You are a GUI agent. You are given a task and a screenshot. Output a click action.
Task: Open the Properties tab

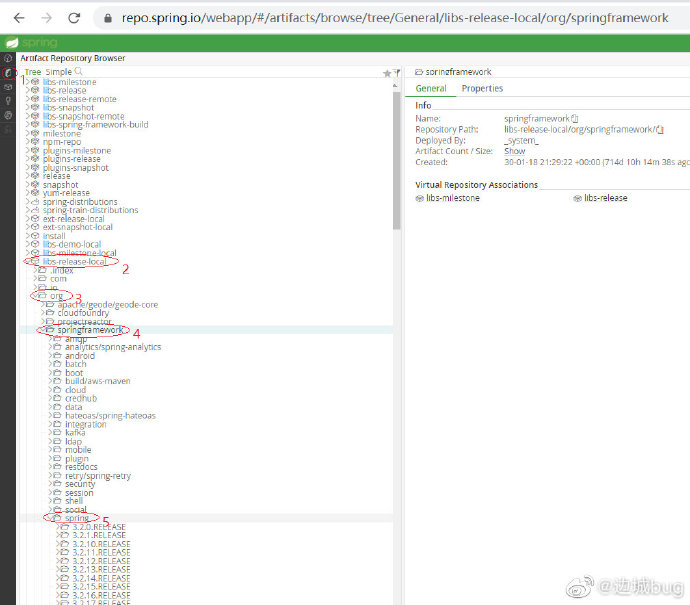[482, 88]
